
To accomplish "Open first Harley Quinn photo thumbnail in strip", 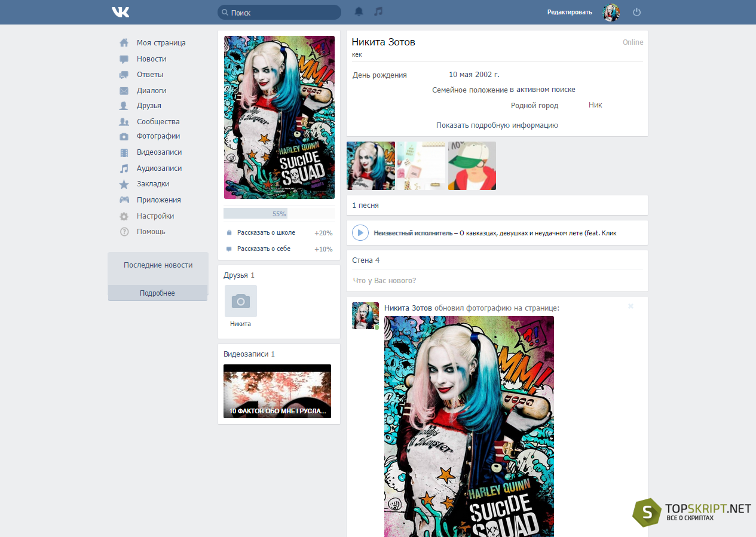I will (x=371, y=165).
